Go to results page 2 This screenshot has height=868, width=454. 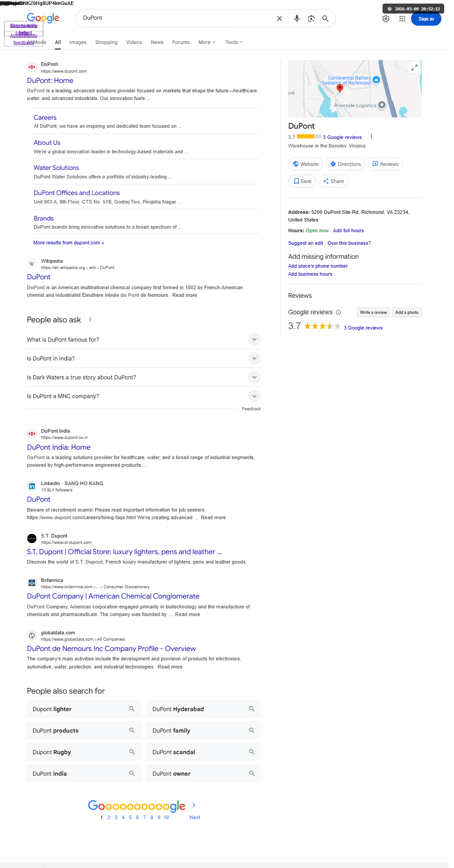click(x=109, y=817)
